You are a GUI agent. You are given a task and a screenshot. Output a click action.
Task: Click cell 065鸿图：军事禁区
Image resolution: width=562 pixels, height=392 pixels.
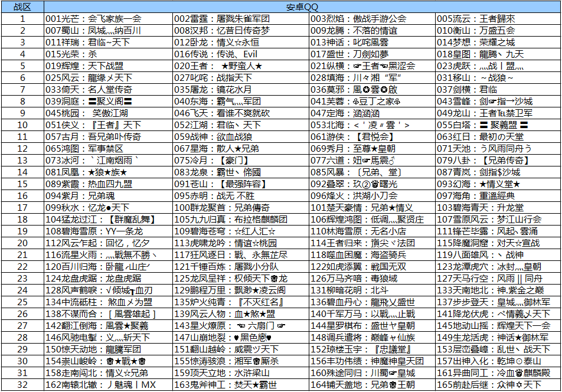click(108, 149)
